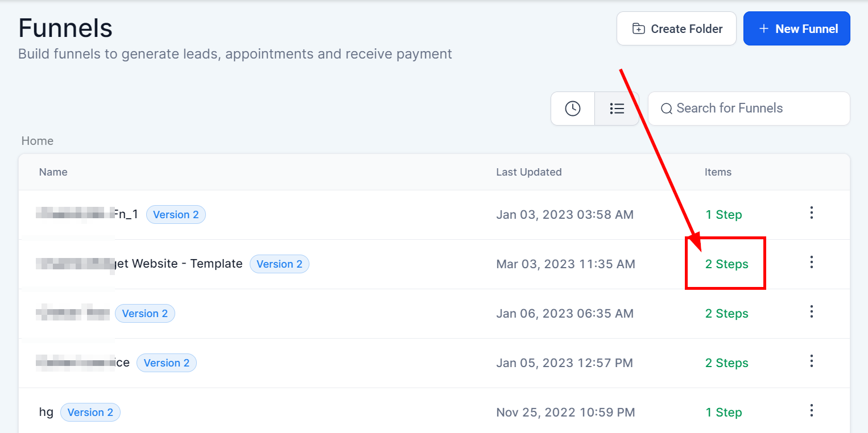Viewport: 868px width, 433px height.
Task: Open three-dot menu for Website - Template funnel
Action: (x=812, y=263)
